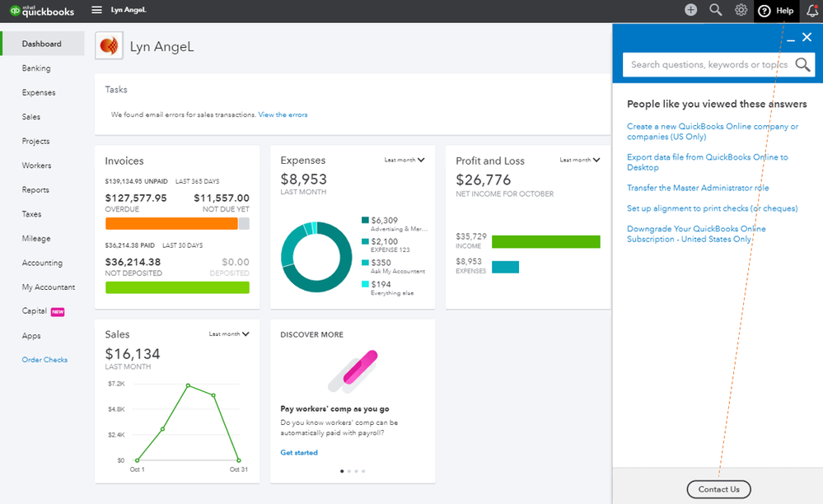Open Banking in the left navigation
823x504 pixels.
coord(36,68)
